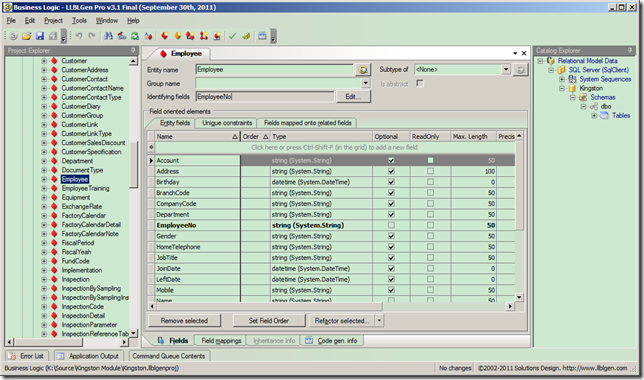Open a project with the folder icon
The height and width of the screenshot is (380, 644).
pos(27,36)
